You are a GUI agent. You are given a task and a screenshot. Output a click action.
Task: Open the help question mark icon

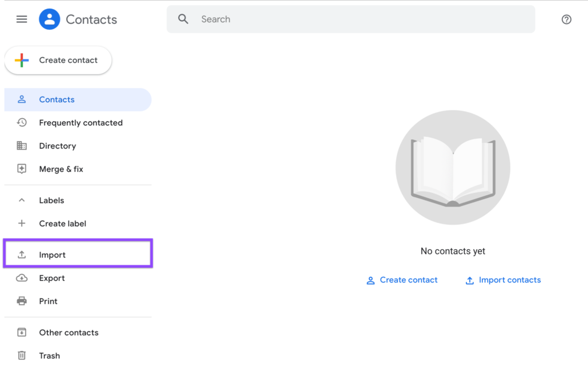pos(566,19)
